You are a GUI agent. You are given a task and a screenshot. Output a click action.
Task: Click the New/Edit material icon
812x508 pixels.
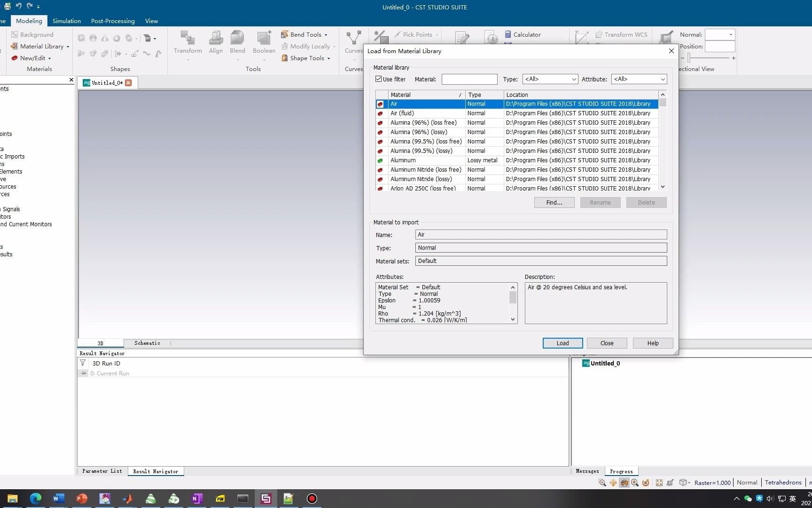point(15,58)
